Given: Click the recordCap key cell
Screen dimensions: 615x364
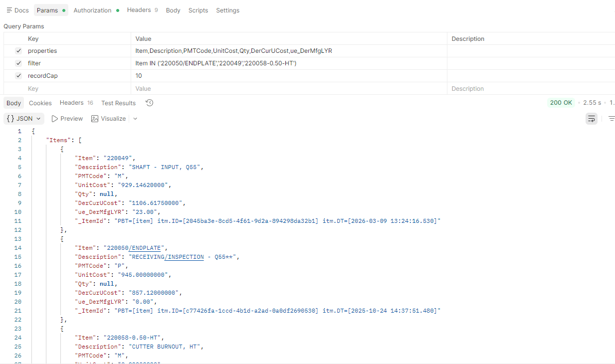Looking at the screenshot, I should 78,76.
